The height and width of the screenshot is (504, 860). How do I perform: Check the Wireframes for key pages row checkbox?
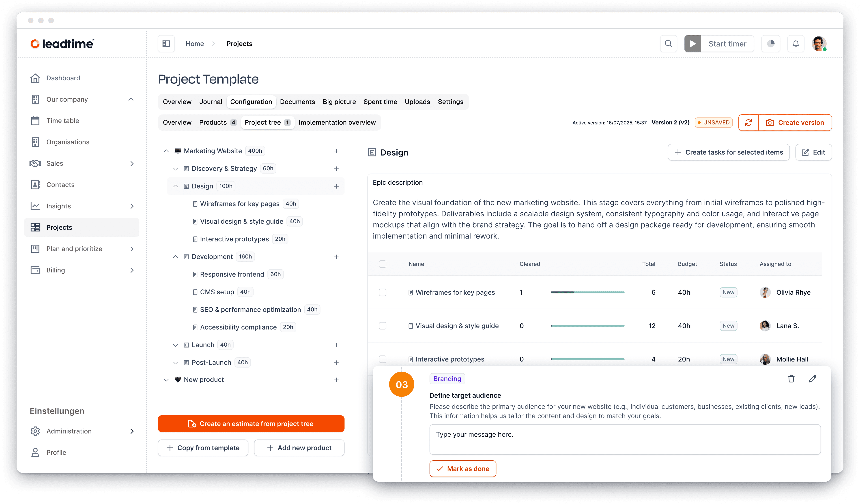pyautogui.click(x=383, y=292)
